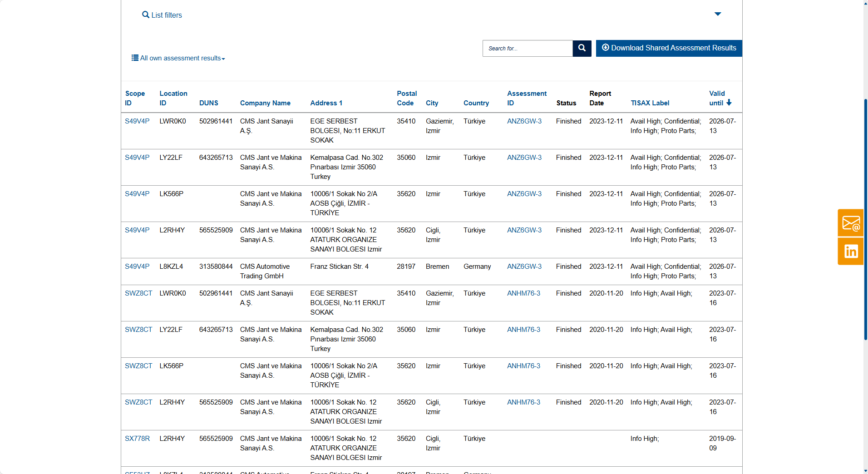Image resolution: width=868 pixels, height=474 pixels.
Task: Open SX778R scope ID link
Action: tap(137, 439)
